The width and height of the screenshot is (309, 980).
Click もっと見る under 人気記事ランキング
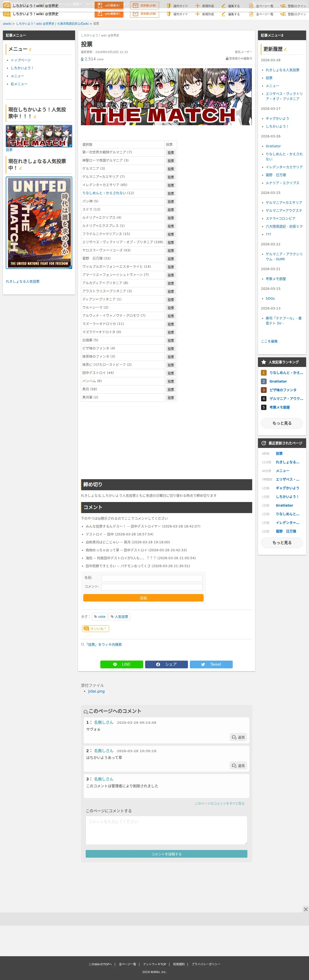282,423
